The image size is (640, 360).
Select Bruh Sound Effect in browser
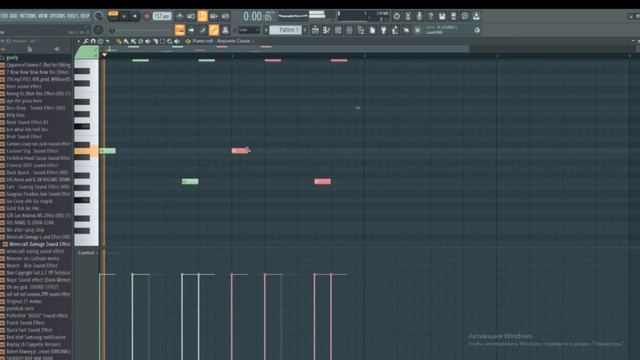[24, 136]
